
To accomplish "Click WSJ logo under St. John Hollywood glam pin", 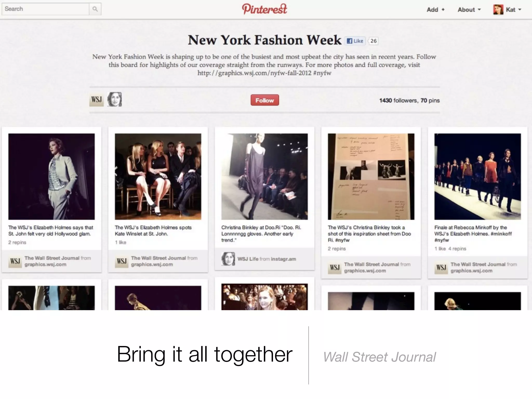I will click(x=15, y=261).
